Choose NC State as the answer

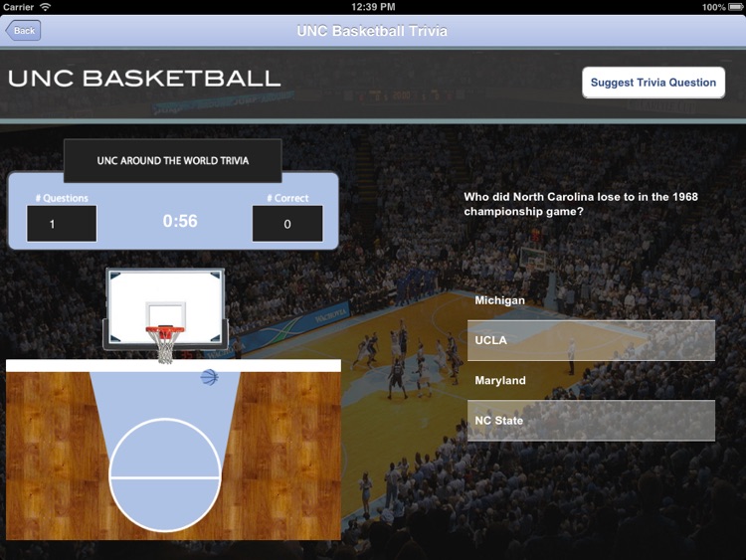click(x=591, y=421)
